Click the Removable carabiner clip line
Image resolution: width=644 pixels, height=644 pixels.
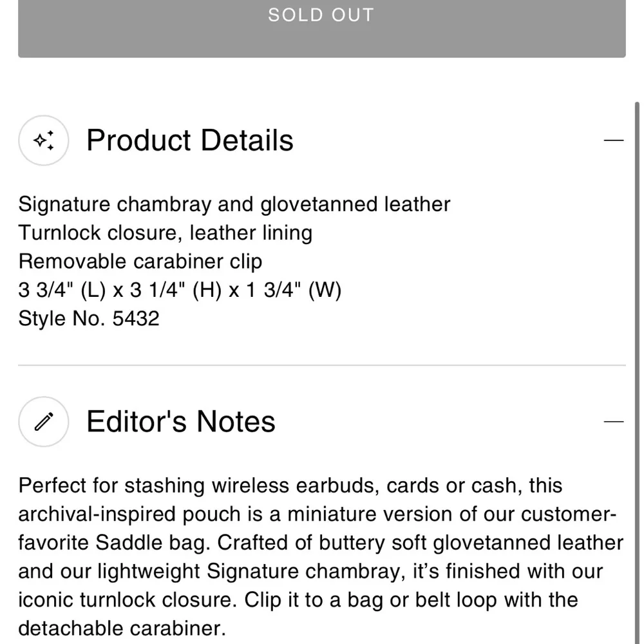point(140,261)
